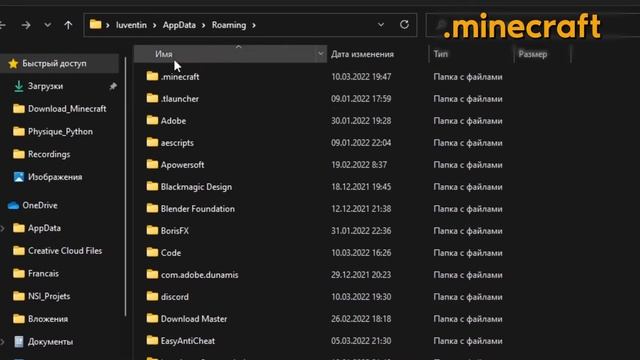Sort by the Размер column
640x360 pixels.
(x=533, y=54)
